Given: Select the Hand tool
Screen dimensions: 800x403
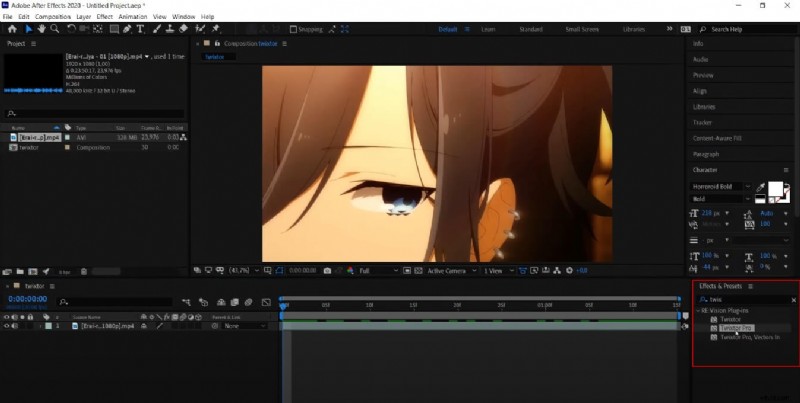Looking at the screenshot, I should tap(41, 29).
